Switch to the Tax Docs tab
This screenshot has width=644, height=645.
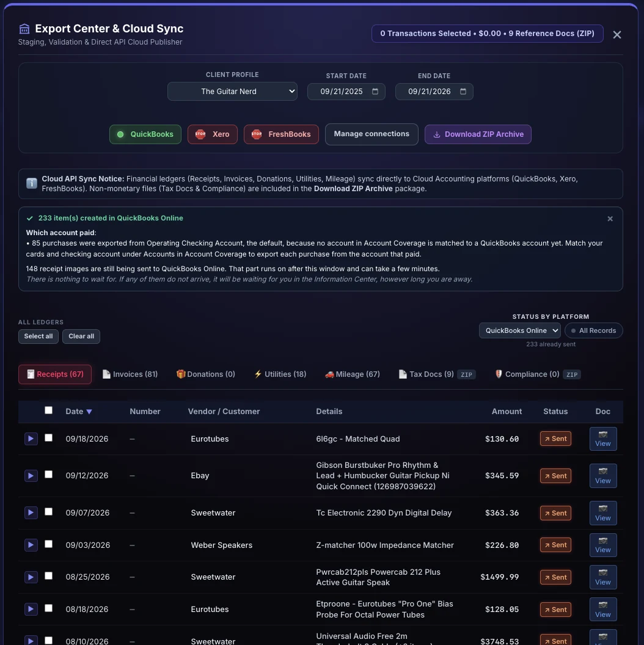tap(437, 374)
